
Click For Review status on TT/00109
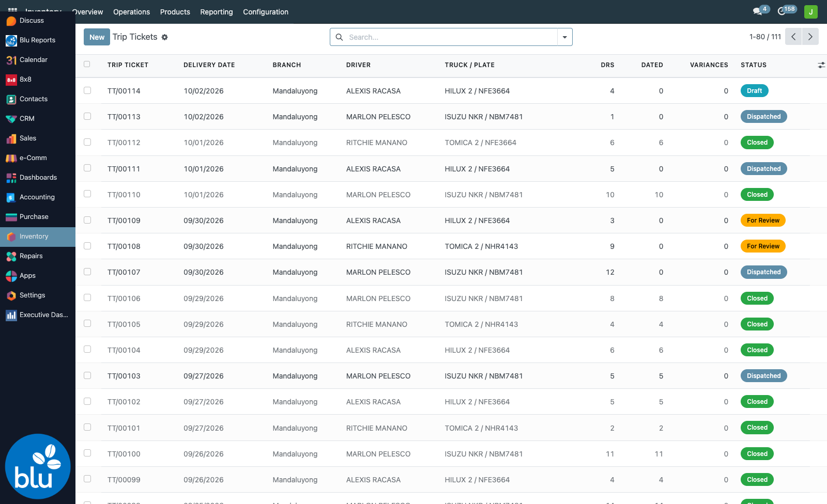coord(763,220)
